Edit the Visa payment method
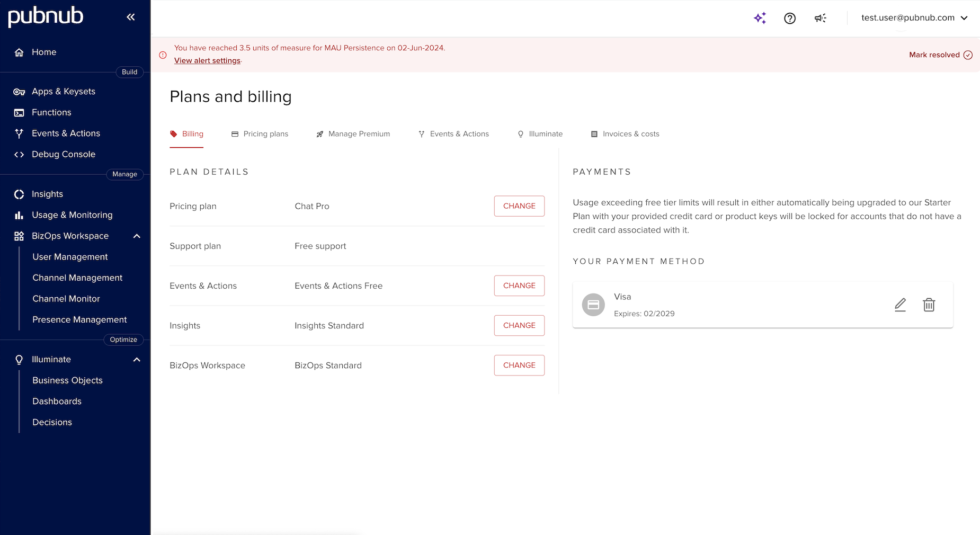Viewport: 980px width, 535px height. coord(900,305)
